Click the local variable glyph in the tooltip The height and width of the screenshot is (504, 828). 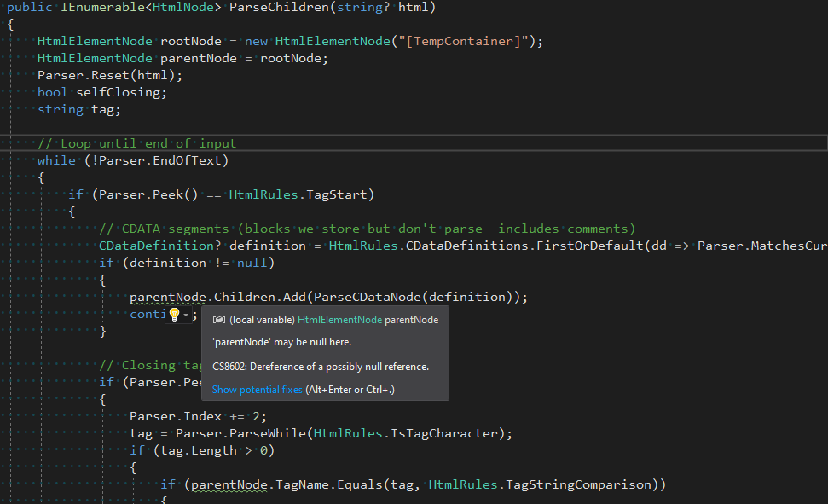tap(220, 319)
